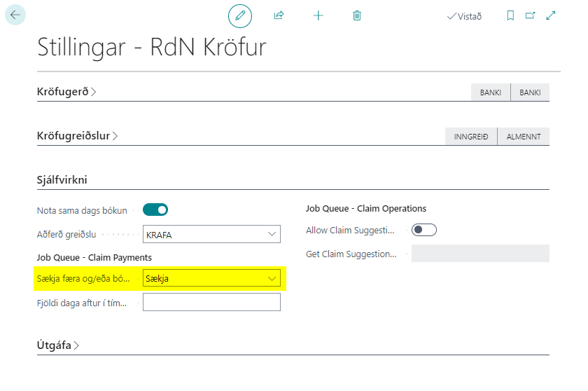Expand the Kröfugreiðslur section
The height and width of the screenshot is (391, 588).
[77, 136]
